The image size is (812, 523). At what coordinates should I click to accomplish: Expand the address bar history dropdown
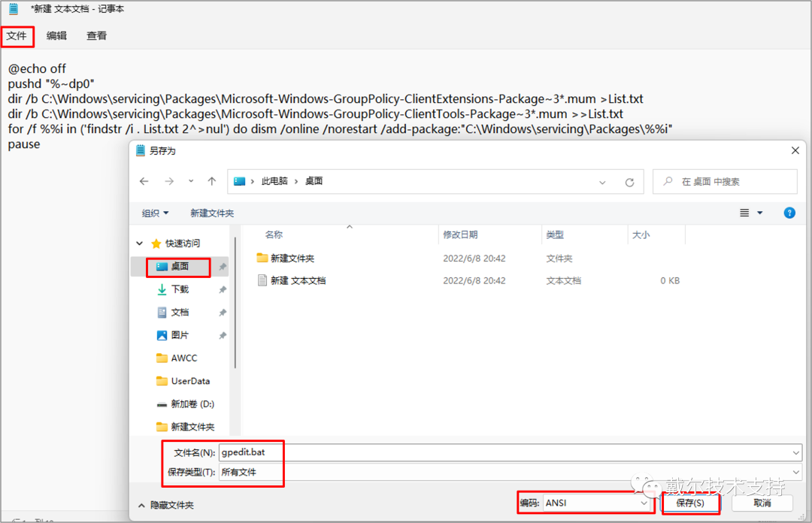pos(602,183)
